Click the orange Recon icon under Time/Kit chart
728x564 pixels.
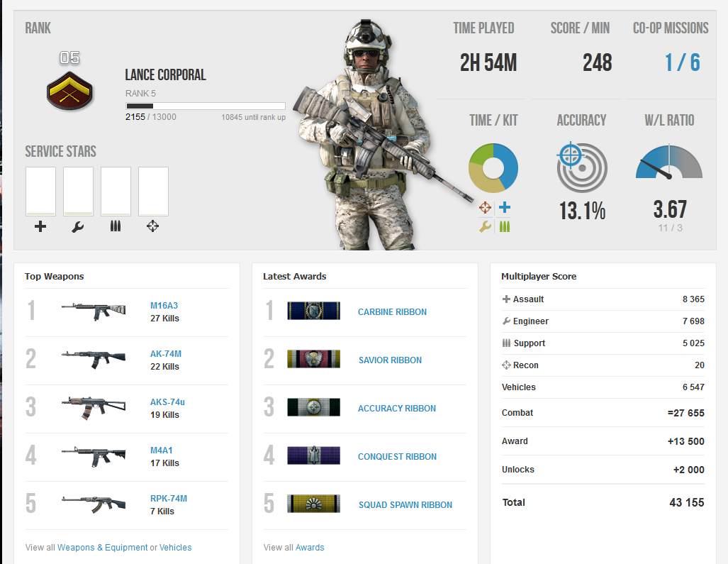485,207
